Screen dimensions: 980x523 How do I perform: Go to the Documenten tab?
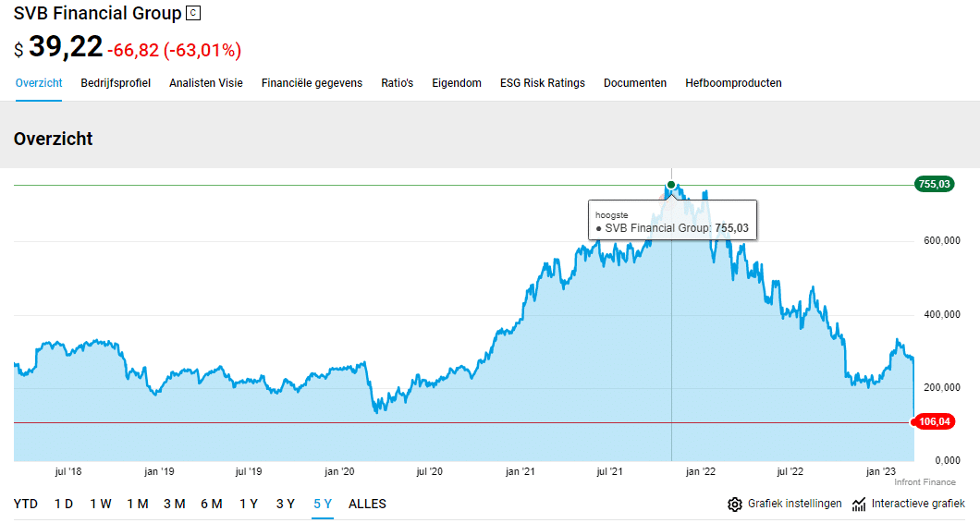coord(635,83)
